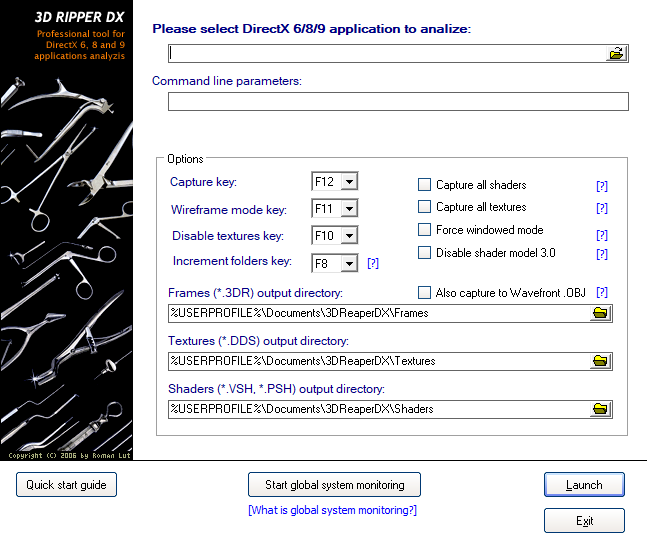Check Also capture to Wavefront .OBJ
Screen dimensions: 647x543
tap(424, 292)
